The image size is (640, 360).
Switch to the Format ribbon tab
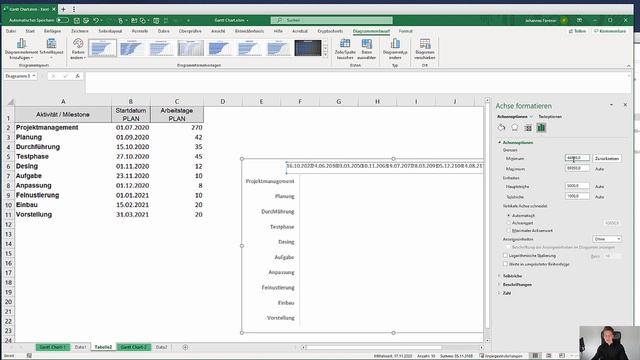tap(405, 31)
